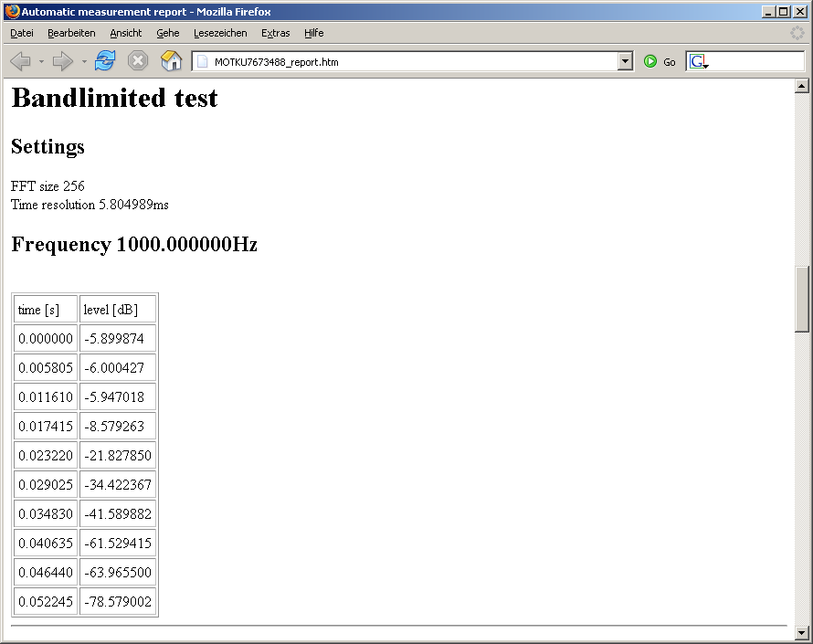
Task: Go to the Home page icon
Action: [171, 61]
